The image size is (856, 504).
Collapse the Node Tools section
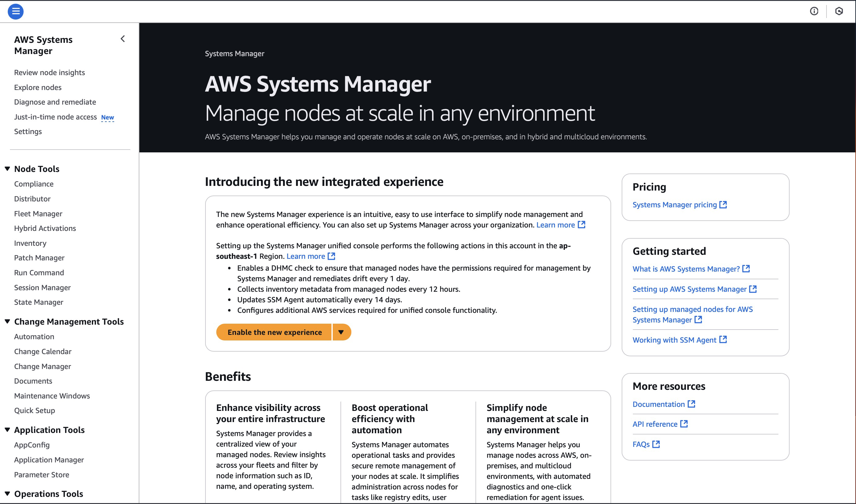[x=7, y=168]
